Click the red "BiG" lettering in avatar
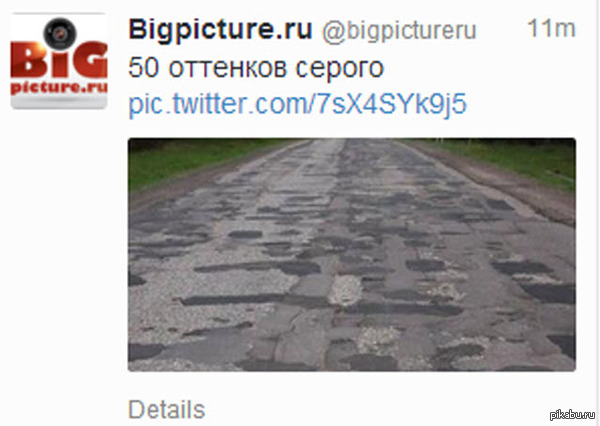The image size is (600, 426). click(59, 60)
